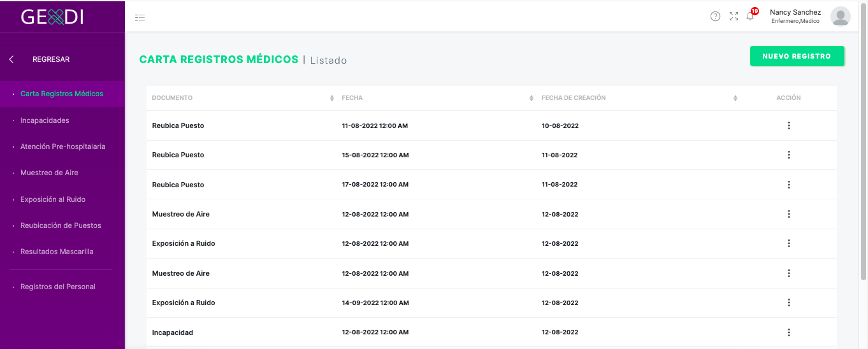Open the help question mark icon
Image resolution: width=868 pixels, height=349 pixels.
coord(715,17)
